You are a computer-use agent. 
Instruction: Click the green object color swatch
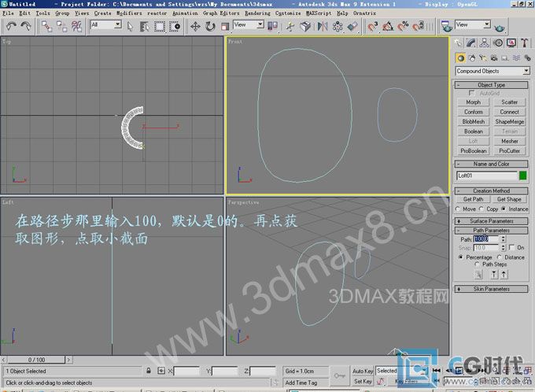point(523,176)
